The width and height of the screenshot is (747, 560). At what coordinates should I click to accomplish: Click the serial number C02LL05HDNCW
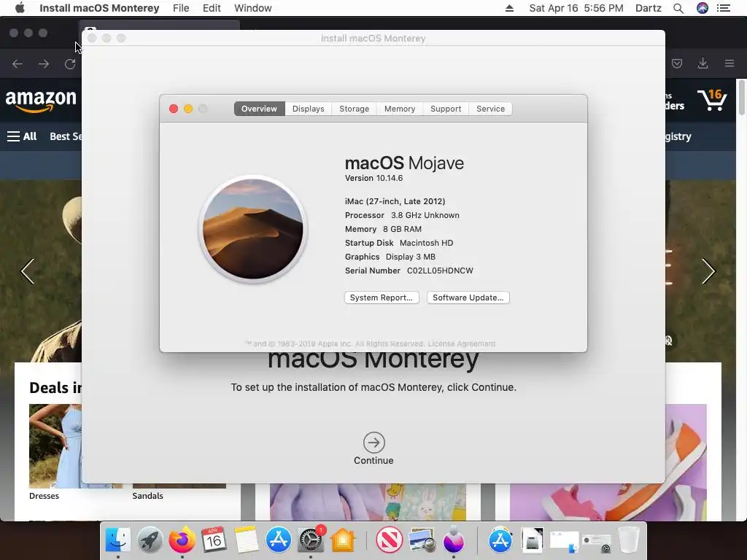(440, 271)
